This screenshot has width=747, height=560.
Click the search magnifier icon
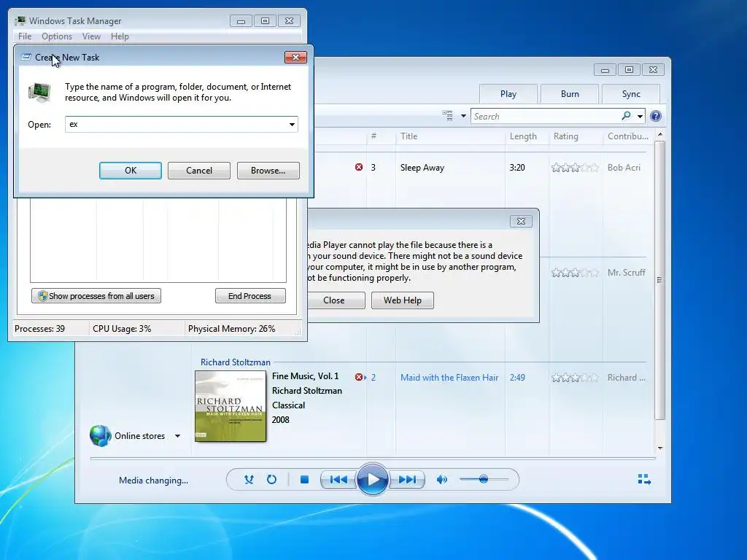pyautogui.click(x=627, y=116)
